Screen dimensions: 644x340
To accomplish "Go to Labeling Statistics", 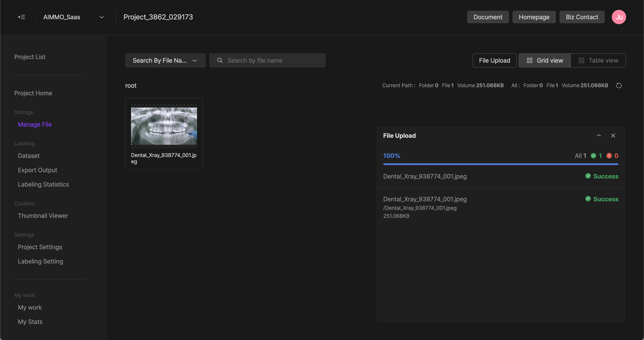I will pos(43,184).
